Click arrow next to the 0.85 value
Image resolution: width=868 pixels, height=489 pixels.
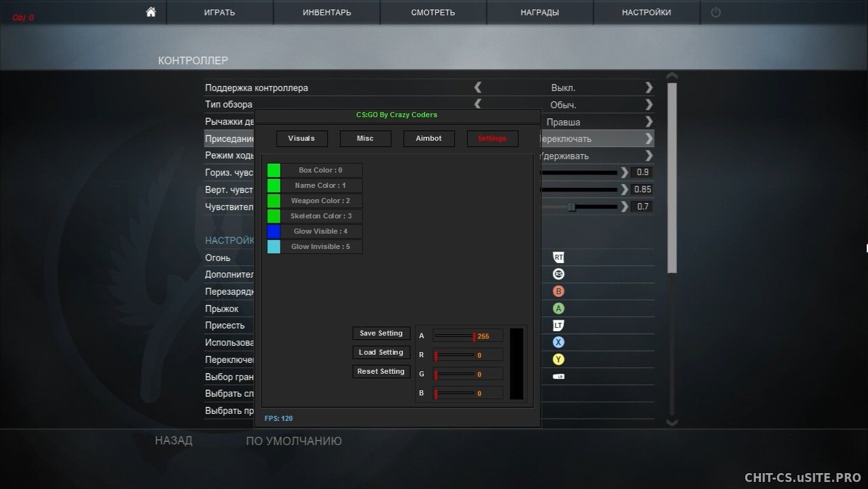click(624, 189)
